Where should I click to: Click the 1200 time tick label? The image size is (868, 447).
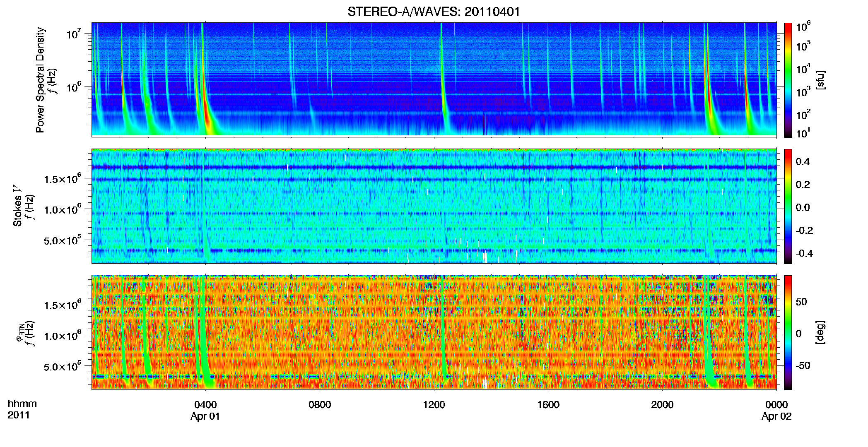pos(434,404)
